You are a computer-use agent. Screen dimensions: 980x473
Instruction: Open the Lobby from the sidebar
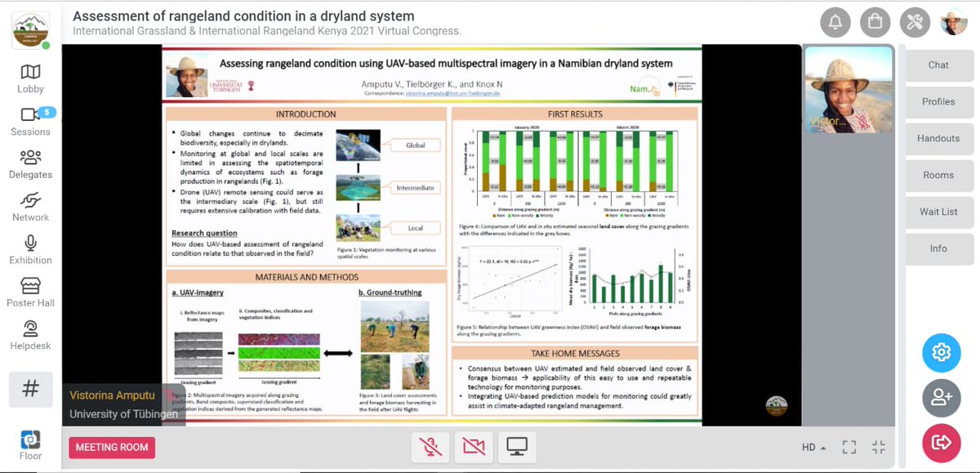30,78
